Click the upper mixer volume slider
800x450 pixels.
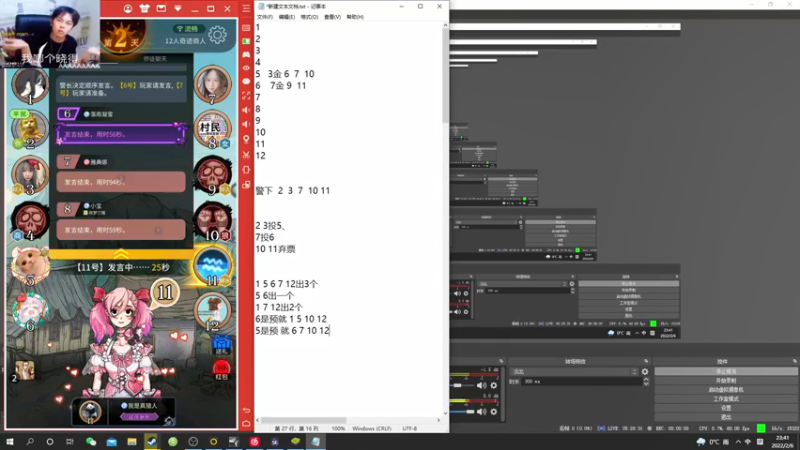click(x=462, y=386)
